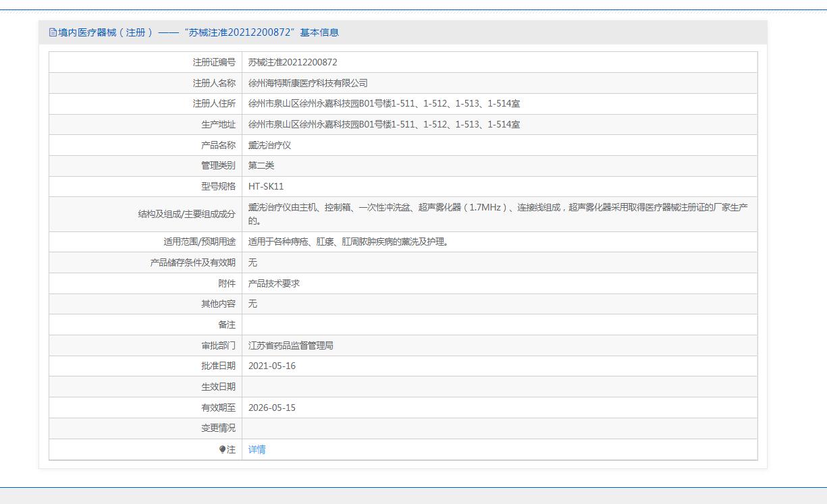Viewport: 827px width, 504px height.
Task: Click the 变更情况 label cell
Action: 145,428
